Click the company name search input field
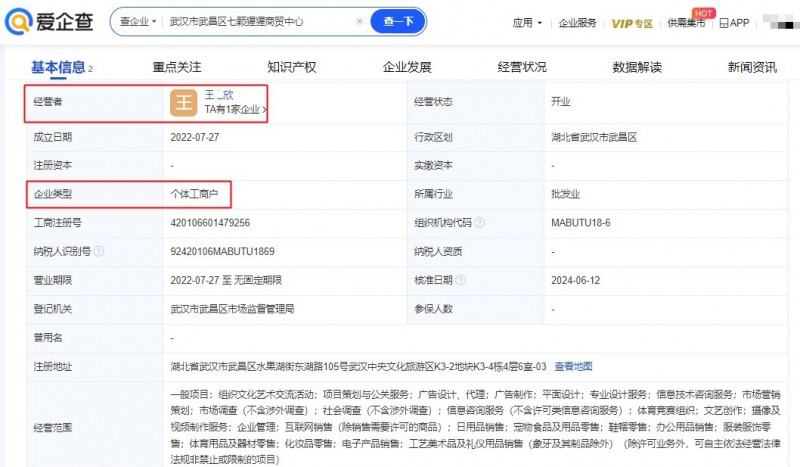The height and width of the screenshot is (467, 800). pyautogui.click(x=258, y=21)
